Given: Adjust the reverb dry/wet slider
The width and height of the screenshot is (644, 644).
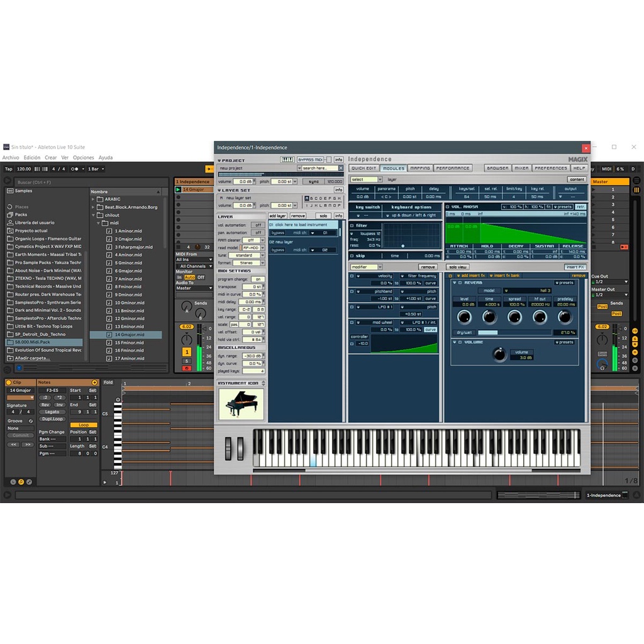Looking at the screenshot, I should coord(514,333).
